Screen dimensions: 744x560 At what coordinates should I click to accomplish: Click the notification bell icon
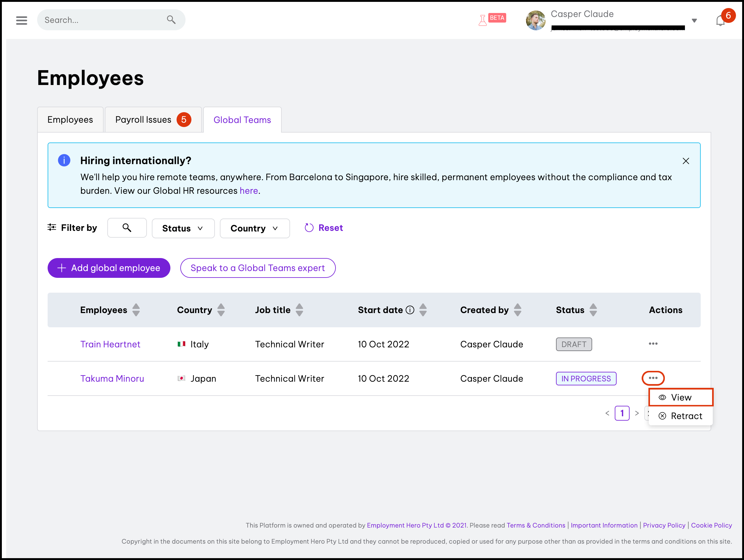[x=720, y=21]
